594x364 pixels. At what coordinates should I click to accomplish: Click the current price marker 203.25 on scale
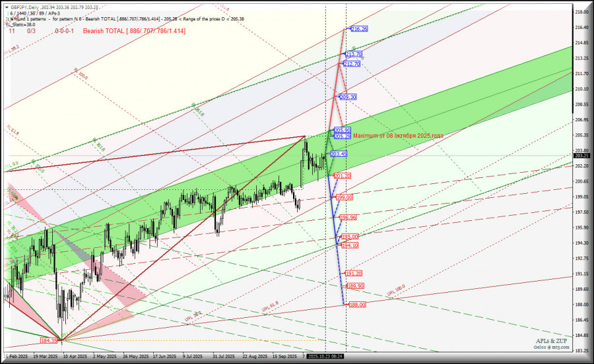(x=582, y=156)
